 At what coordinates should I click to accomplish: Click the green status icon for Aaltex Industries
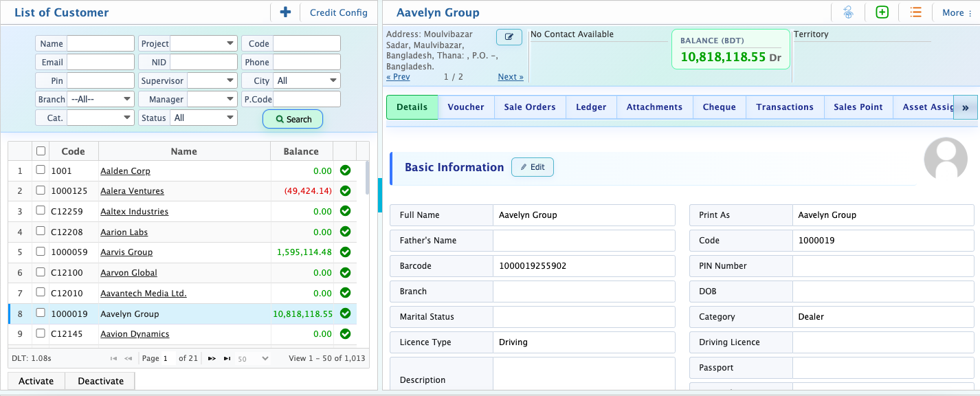click(345, 211)
